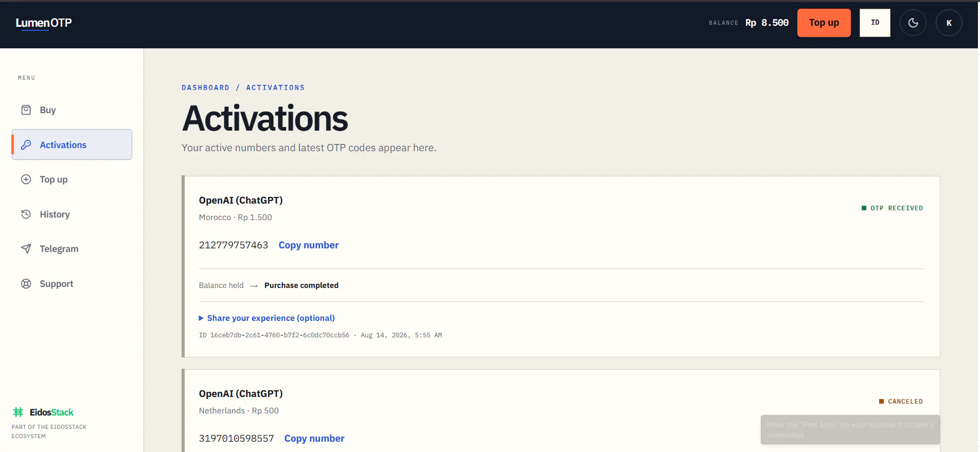Click the Telegram paper plane icon
The image size is (980, 452).
pyautogui.click(x=26, y=248)
